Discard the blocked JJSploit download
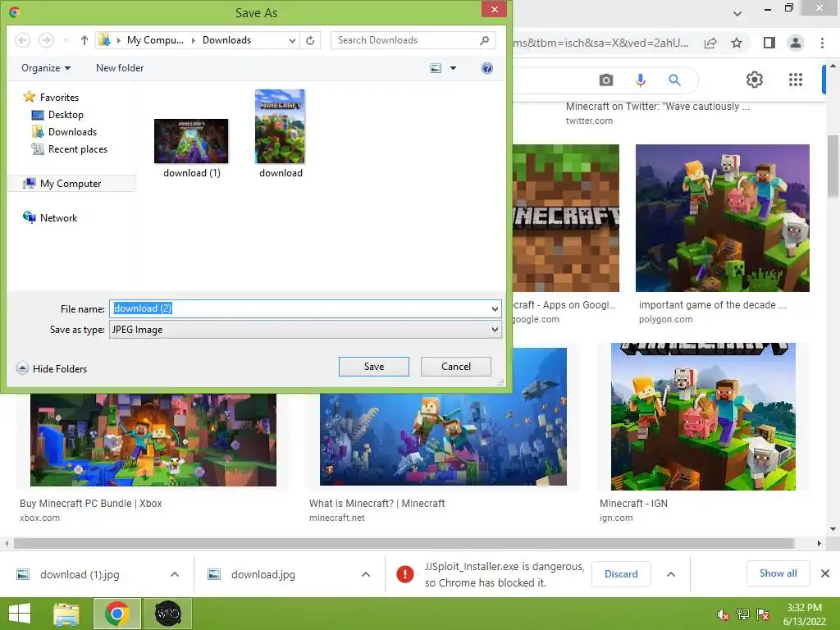The width and height of the screenshot is (840, 630). pos(621,573)
